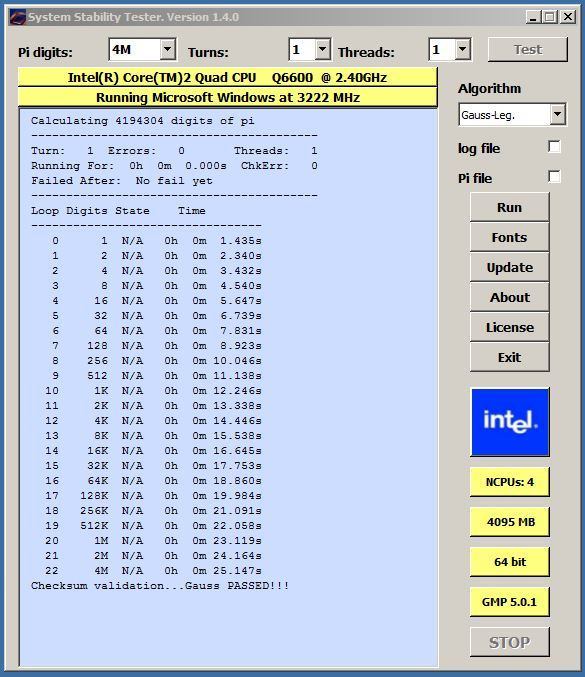Click the app icon in title bar
The image size is (585, 677).
click(x=18, y=17)
